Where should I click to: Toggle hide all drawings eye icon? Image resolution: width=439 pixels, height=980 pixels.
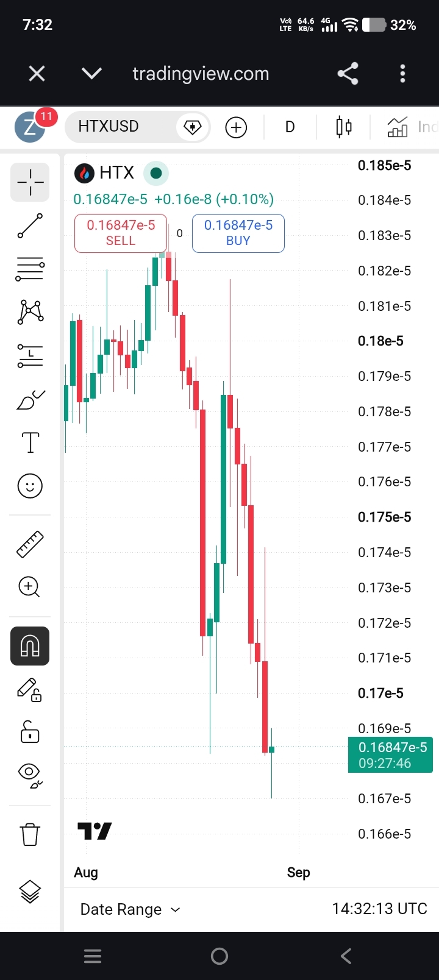click(x=30, y=775)
